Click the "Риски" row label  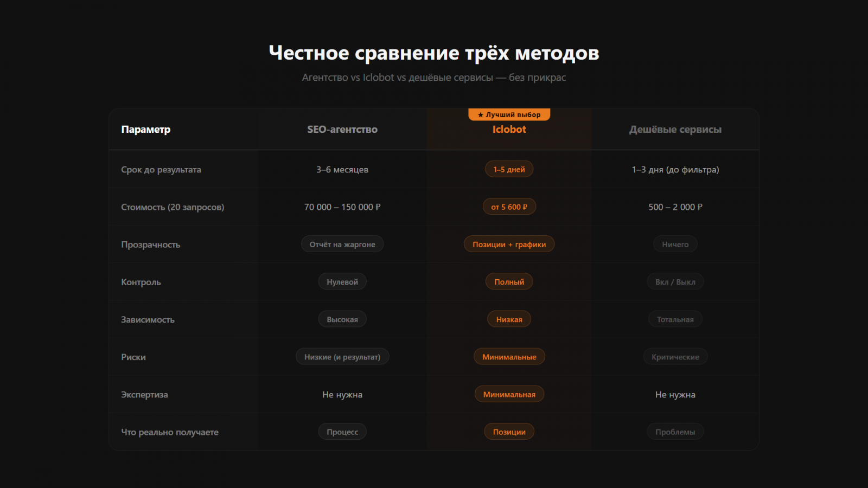point(133,357)
